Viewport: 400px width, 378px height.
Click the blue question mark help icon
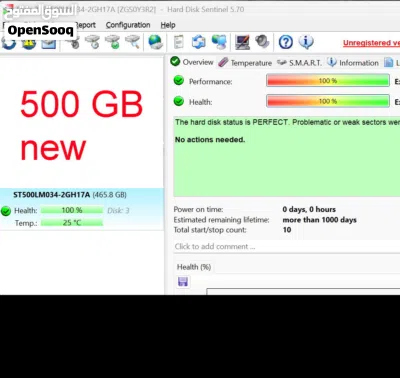(286, 42)
